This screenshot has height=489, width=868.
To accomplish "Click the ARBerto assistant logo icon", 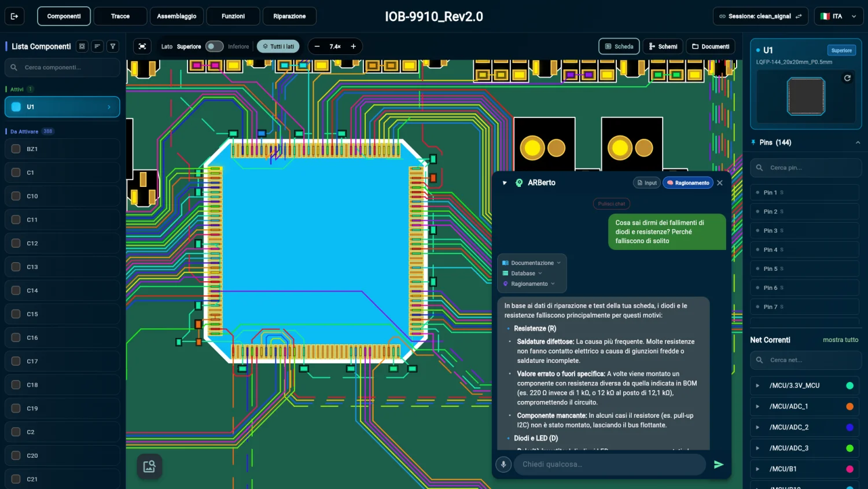I will [x=519, y=183].
